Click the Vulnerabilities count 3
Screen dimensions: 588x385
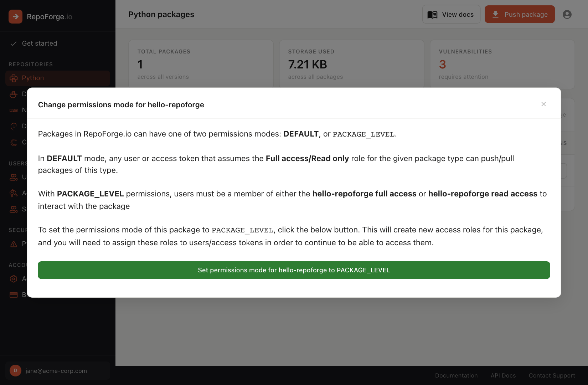tap(442, 65)
